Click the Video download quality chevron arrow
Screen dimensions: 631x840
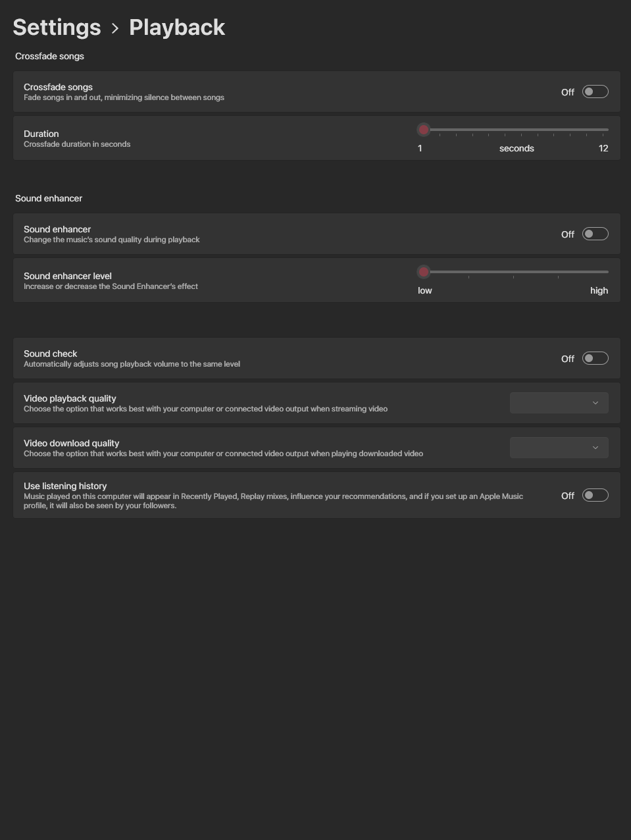point(595,448)
